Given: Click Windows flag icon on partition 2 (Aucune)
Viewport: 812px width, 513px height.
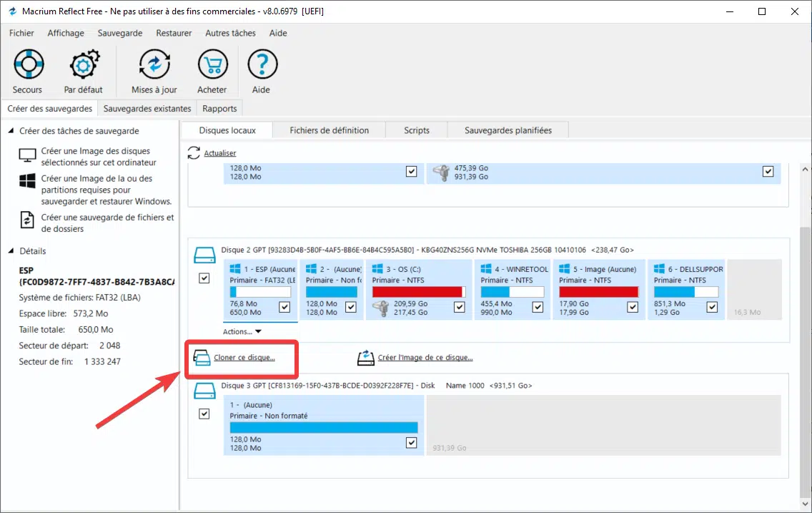Looking at the screenshot, I should point(311,268).
